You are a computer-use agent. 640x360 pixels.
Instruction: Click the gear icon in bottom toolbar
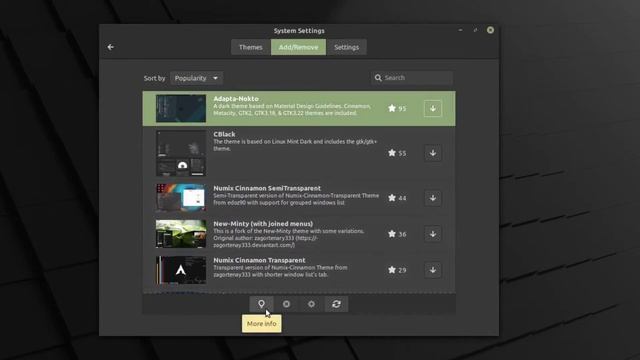click(x=311, y=304)
